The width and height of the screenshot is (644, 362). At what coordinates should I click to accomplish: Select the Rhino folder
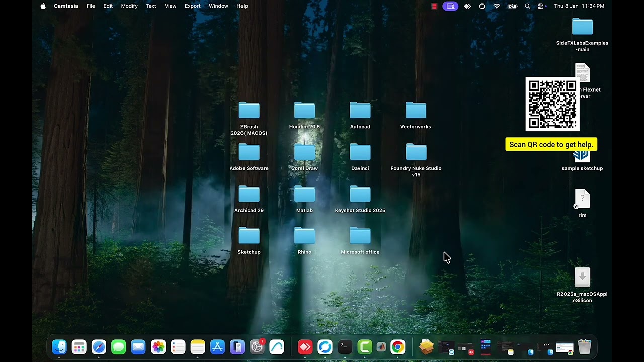(304, 236)
